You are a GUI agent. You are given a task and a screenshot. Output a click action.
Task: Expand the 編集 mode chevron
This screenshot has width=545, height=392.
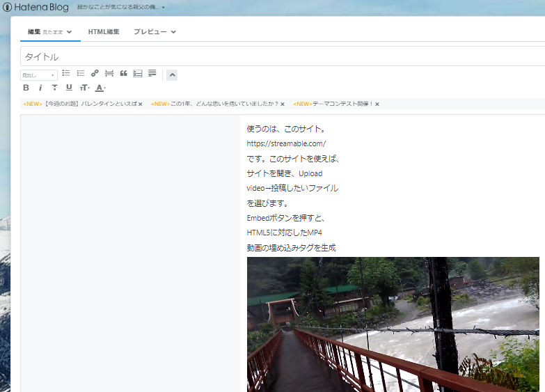coord(69,32)
